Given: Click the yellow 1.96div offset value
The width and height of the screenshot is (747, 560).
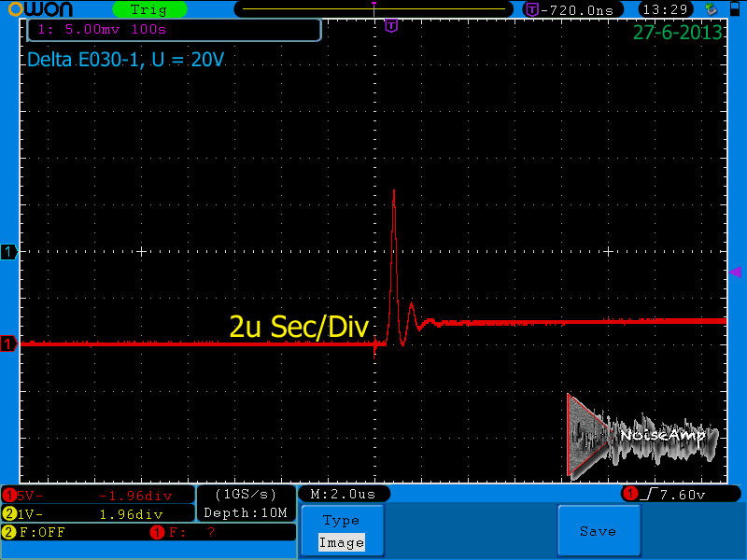Looking at the screenshot, I should coord(132,514).
